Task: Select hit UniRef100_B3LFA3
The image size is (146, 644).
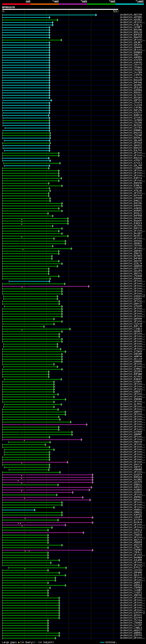Action: click(x=131, y=151)
